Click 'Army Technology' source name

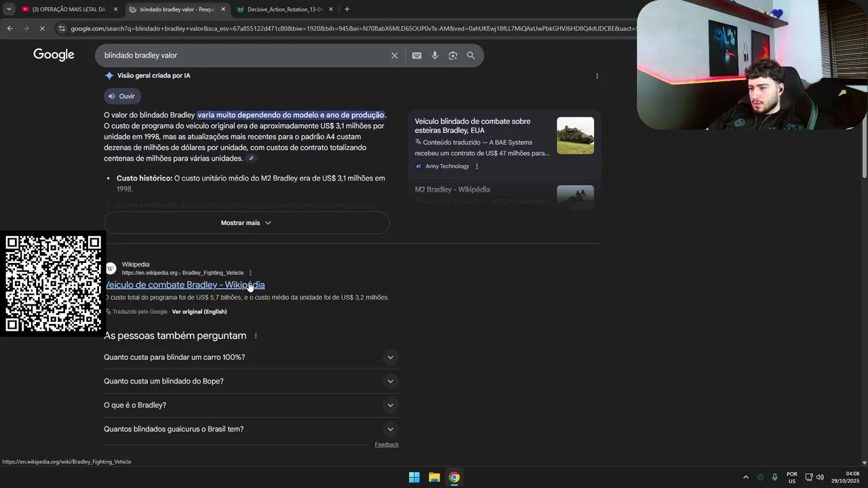447,167
